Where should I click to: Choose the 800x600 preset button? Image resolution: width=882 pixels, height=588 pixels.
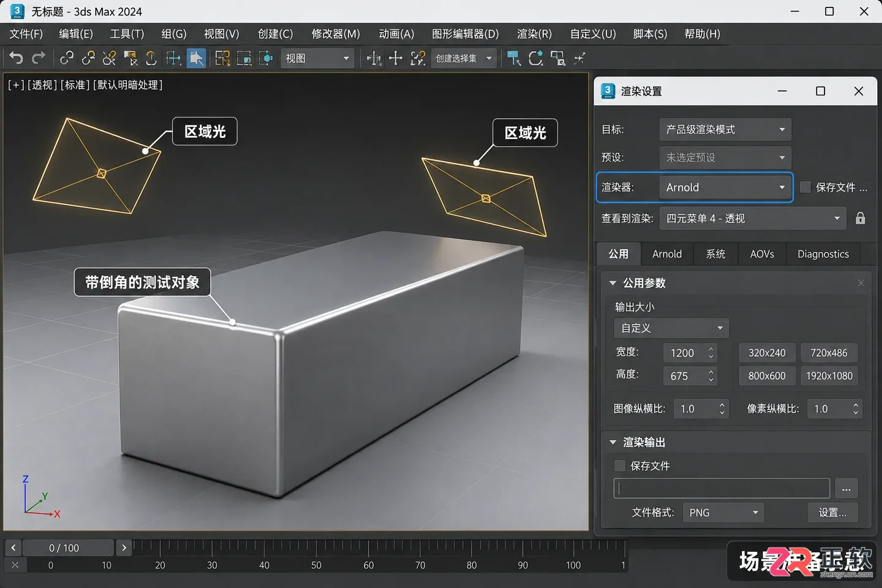coord(767,376)
